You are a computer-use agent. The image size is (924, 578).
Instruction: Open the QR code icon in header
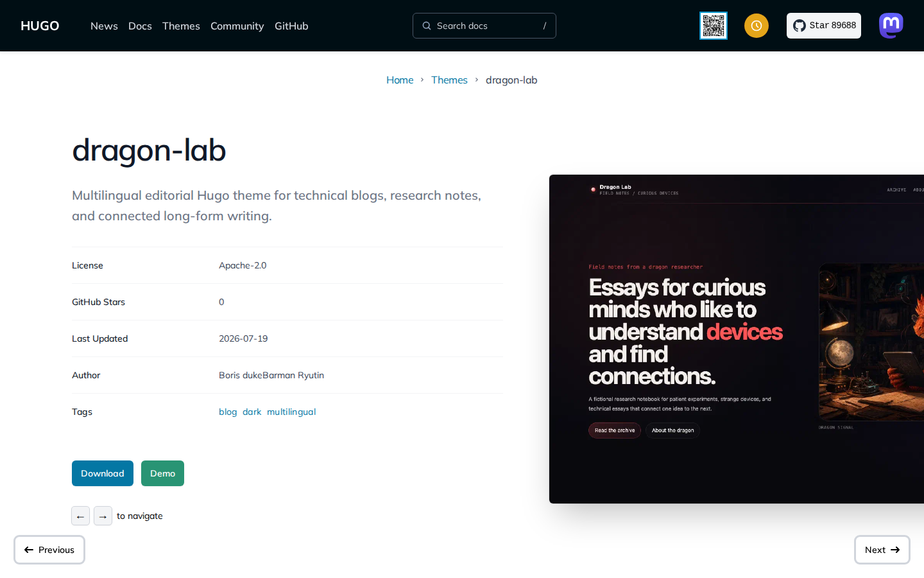tap(714, 26)
